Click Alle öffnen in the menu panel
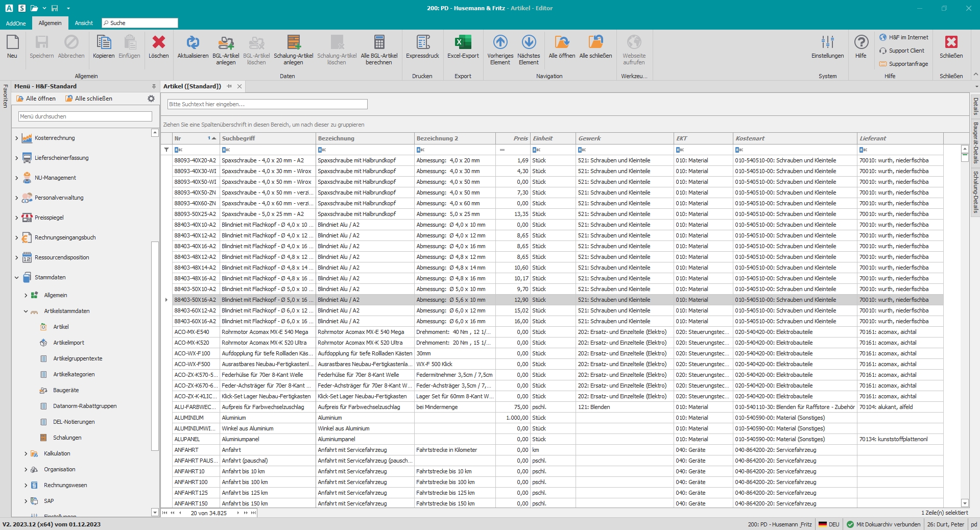Viewport: 980px width, 530px height. (x=36, y=99)
